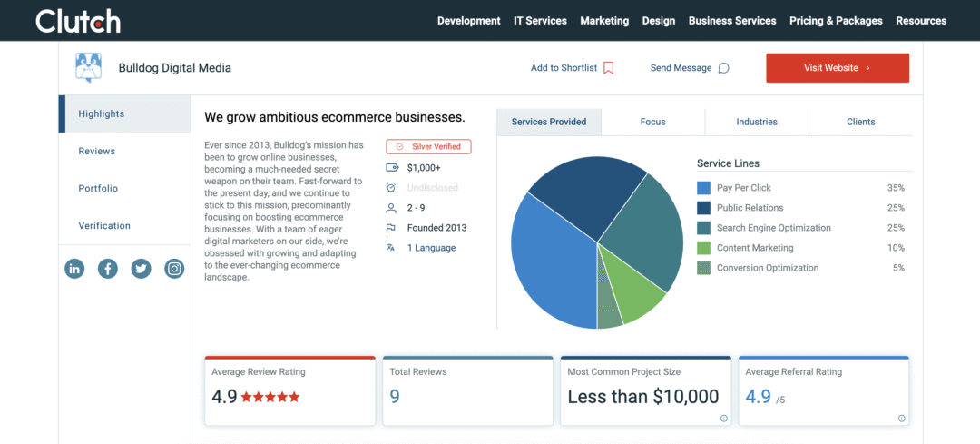Viewport: 980px width, 444px height.
Task: Click the translate icon beside 1 Language
Action: click(391, 248)
